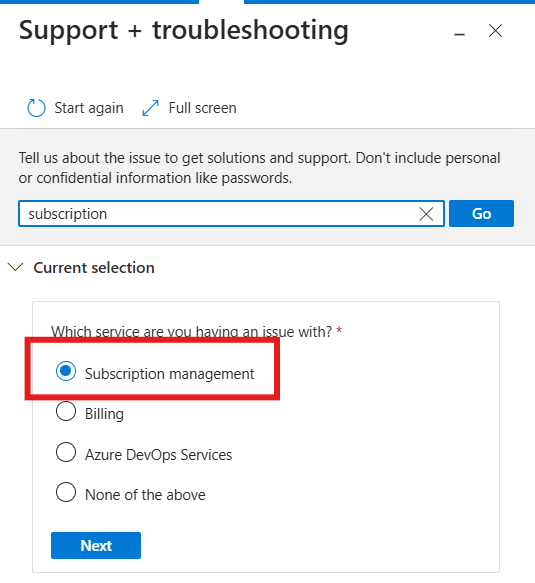Click the Current selection section heading
The height and width of the screenshot is (583, 535).
click(94, 268)
